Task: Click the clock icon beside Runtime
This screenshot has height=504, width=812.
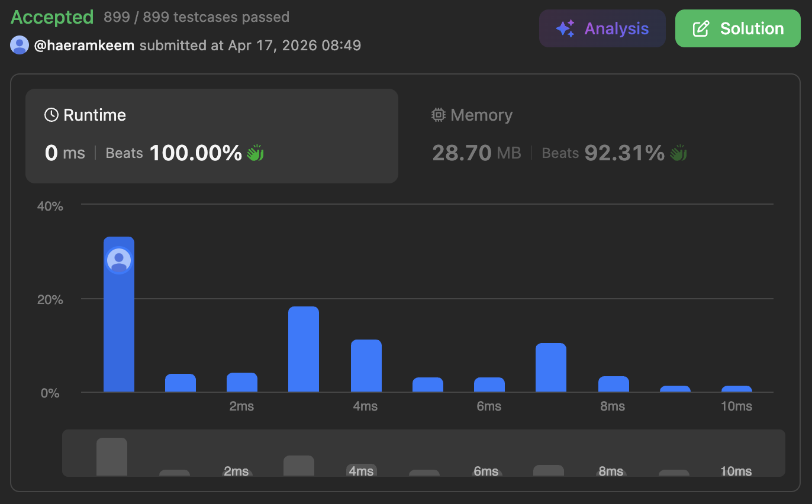Action: click(51, 115)
